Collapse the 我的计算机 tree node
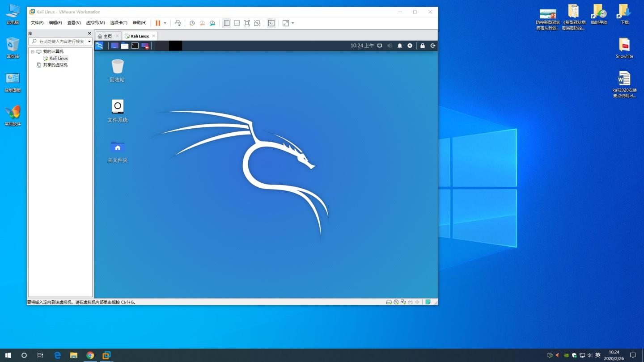 [x=33, y=51]
